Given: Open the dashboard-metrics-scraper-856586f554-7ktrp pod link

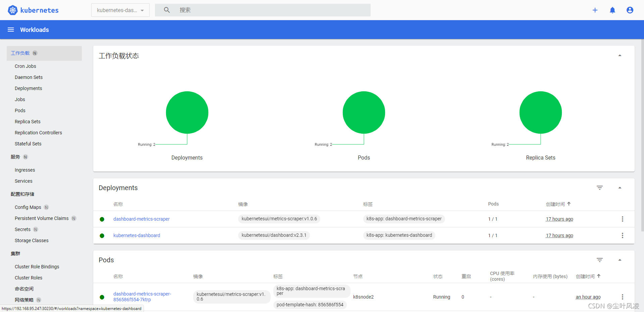Looking at the screenshot, I should tap(142, 297).
